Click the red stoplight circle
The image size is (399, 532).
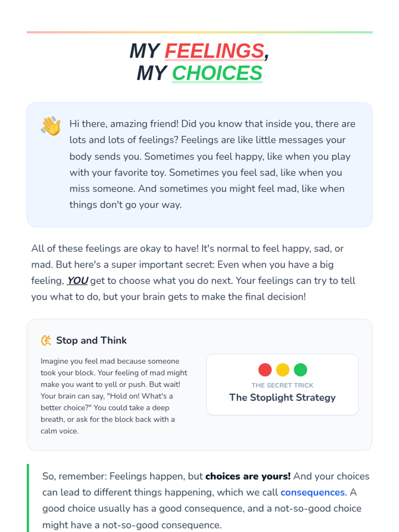tap(265, 370)
